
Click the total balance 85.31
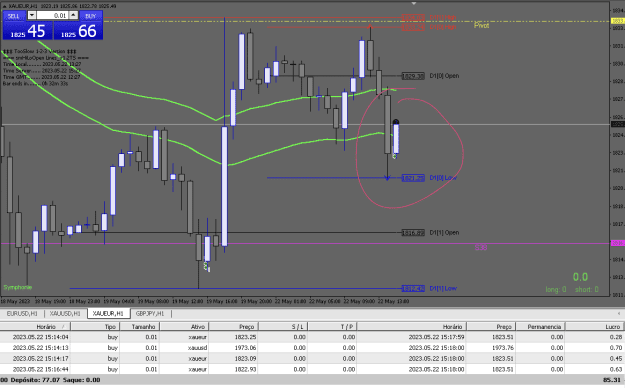tap(613, 380)
